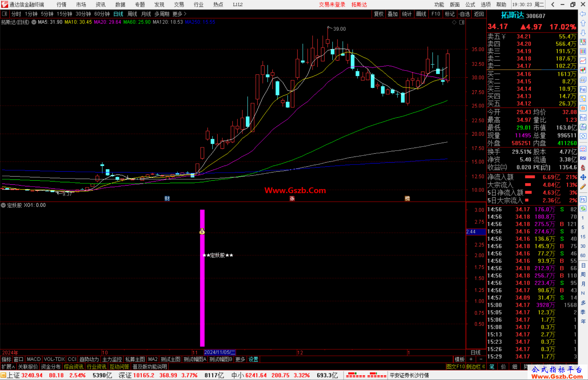This screenshot has width=588, height=380.
Task: Open the 设置 indicator settings button
Action: (x=253, y=360)
